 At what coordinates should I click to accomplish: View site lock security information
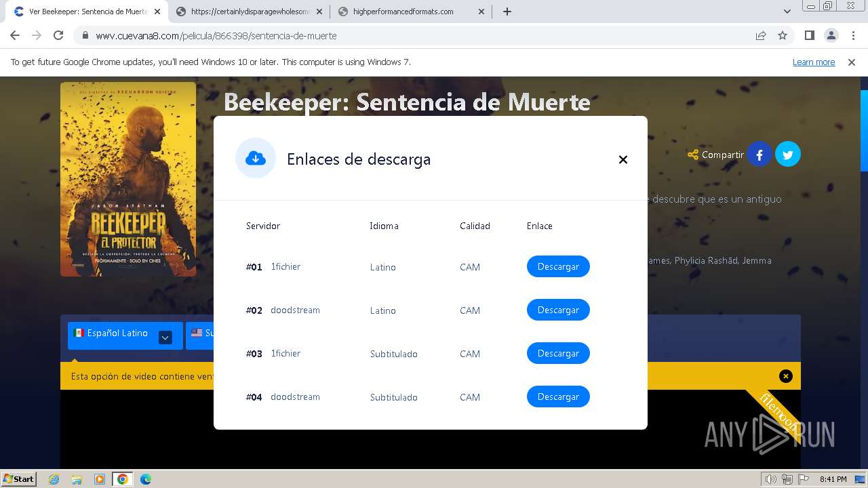(85, 35)
